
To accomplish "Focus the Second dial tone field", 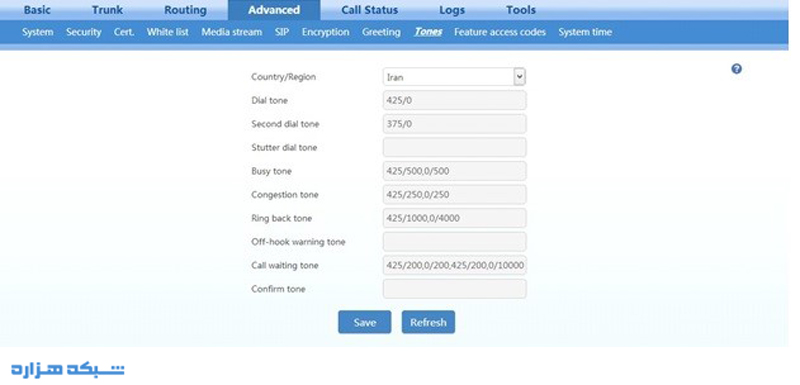I will [x=454, y=124].
